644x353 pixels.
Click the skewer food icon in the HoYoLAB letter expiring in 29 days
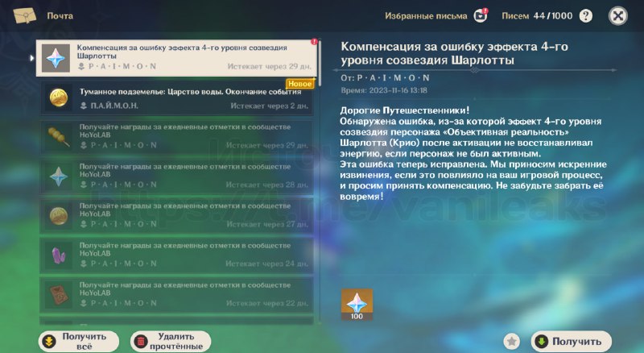coord(58,136)
